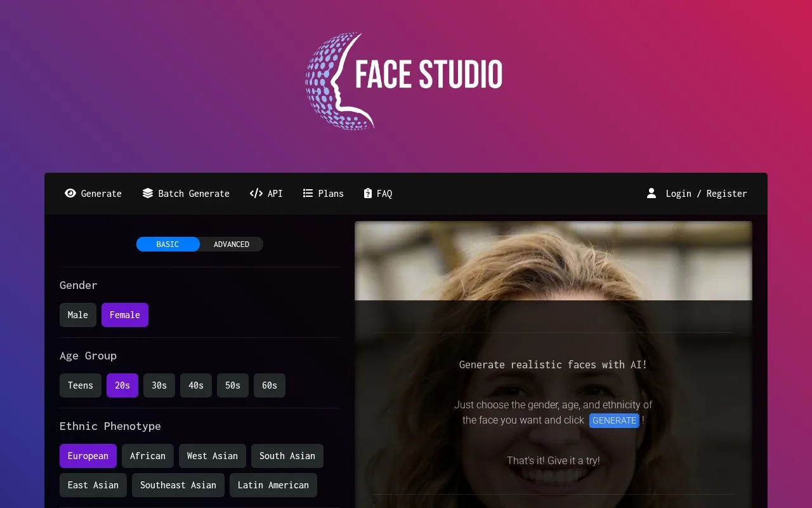Click the "Gender" section heading
The image size is (812, 508).
pos(79,286)
